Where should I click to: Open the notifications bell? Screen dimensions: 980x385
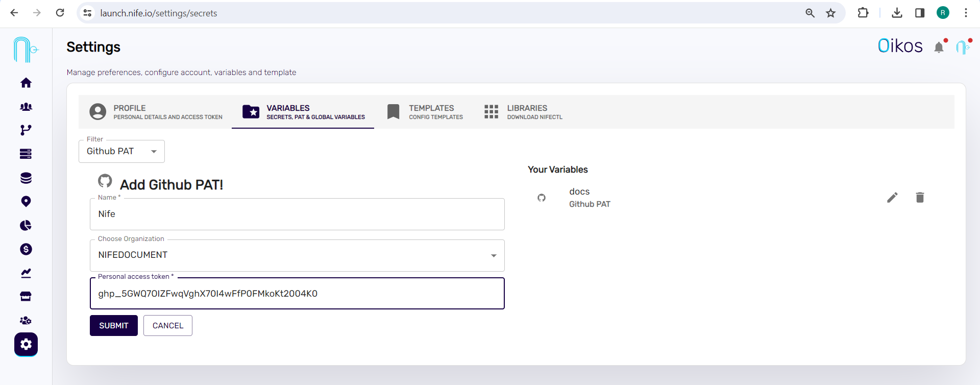point(939,47)
